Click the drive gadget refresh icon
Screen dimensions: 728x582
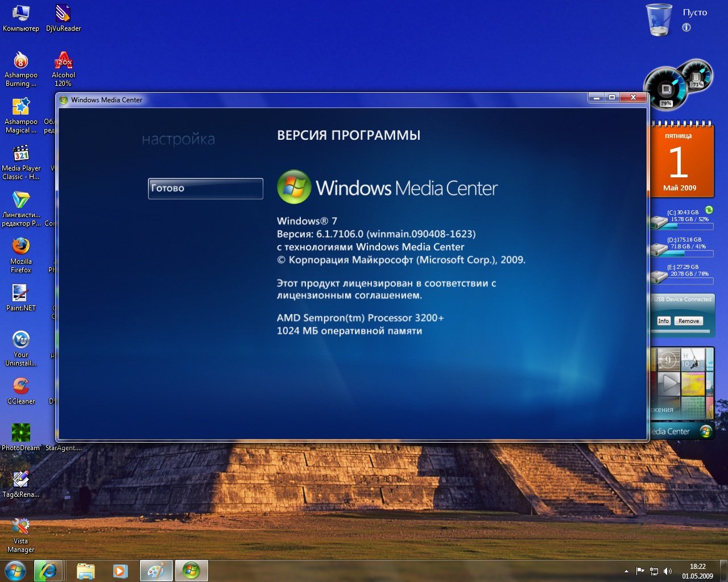[x=709, y=210]
